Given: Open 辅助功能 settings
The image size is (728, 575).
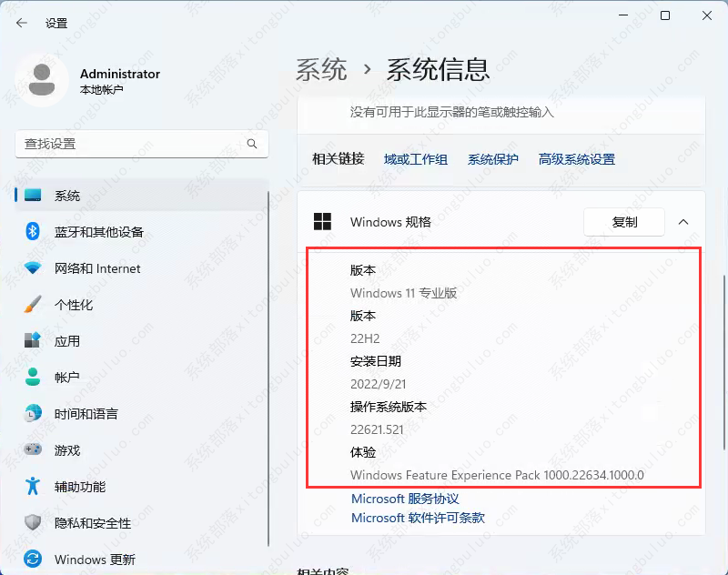Looking at the screenshot, I should coord(69,486).
